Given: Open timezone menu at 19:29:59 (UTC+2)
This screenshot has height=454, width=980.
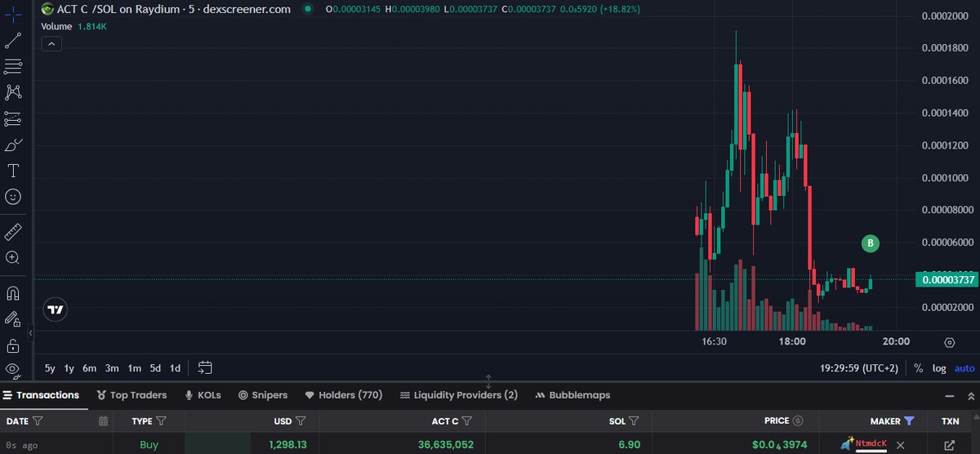Looking at the screenshot, I should click(x=858, y=368).
